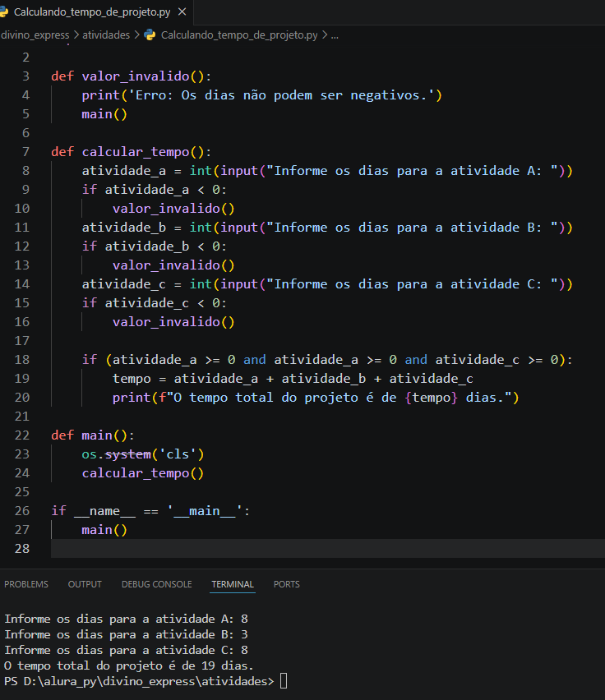This screenshot has width=605, height=700.
Task: Click the os.system('cls') call
Action: click(x=143, y=454)
